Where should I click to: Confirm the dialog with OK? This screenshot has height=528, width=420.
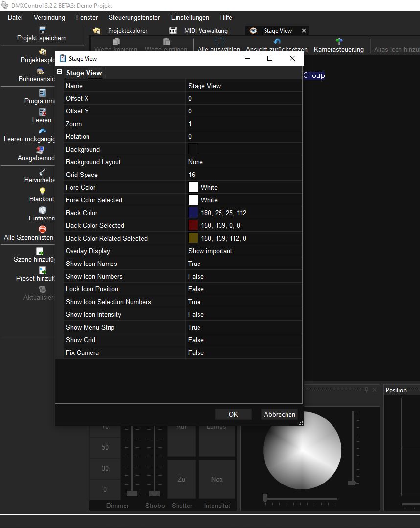233,414
